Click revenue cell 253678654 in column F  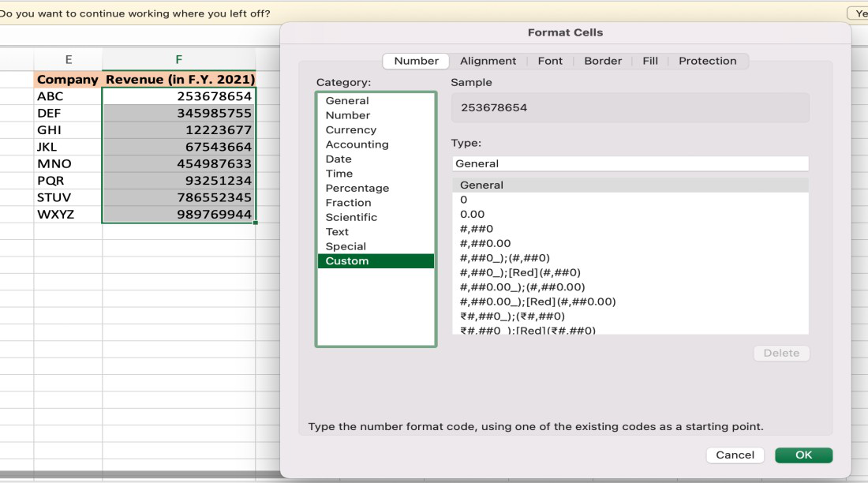179,96
